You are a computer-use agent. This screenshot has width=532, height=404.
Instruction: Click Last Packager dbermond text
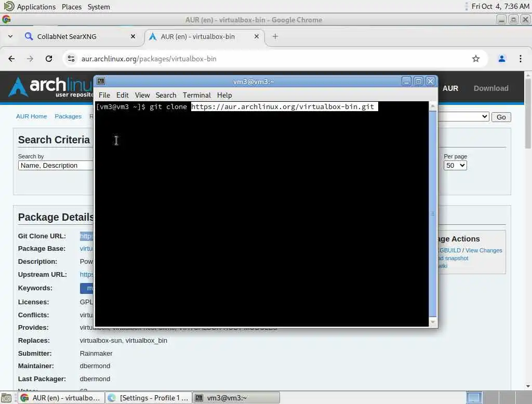95,379
